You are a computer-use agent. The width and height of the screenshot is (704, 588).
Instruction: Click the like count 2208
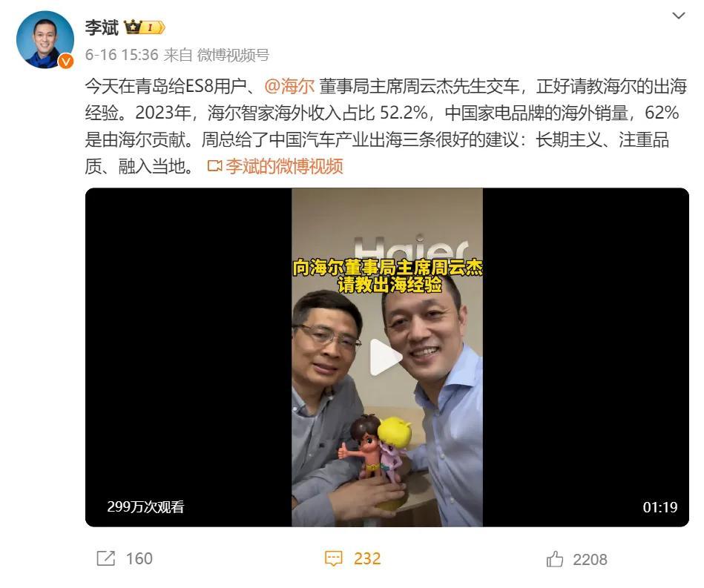tap(590, 559)
